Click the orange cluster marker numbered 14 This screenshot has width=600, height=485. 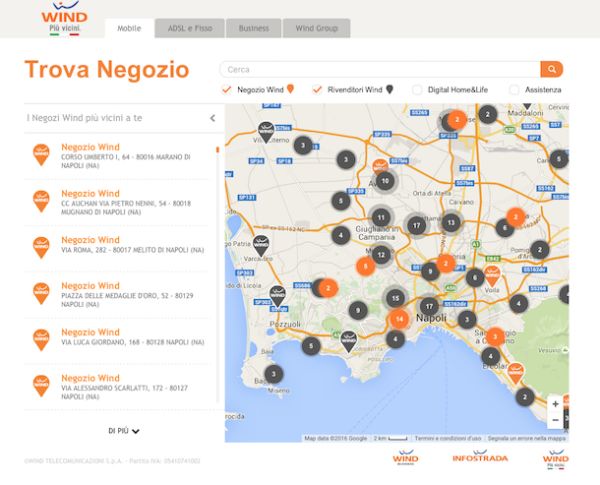(x=400, y=318)
